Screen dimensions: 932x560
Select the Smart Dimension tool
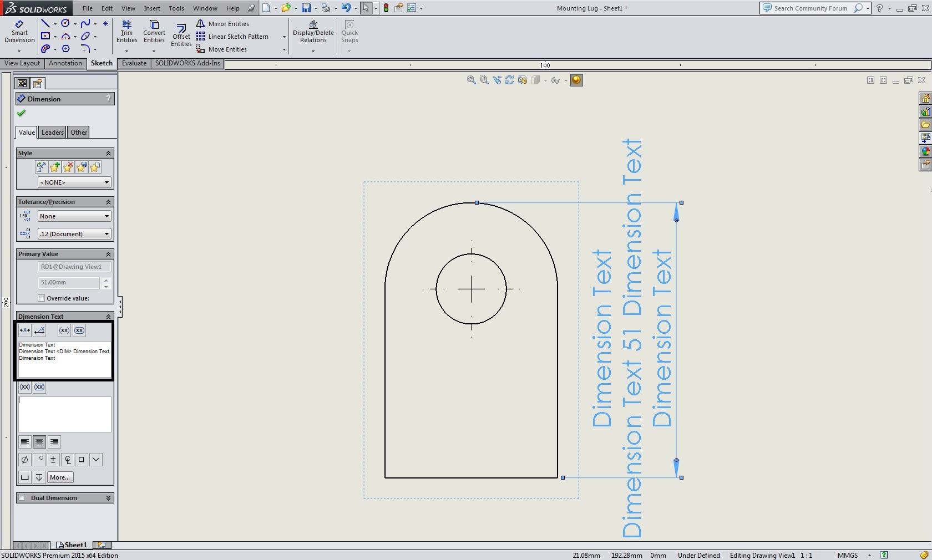(19, 32)
